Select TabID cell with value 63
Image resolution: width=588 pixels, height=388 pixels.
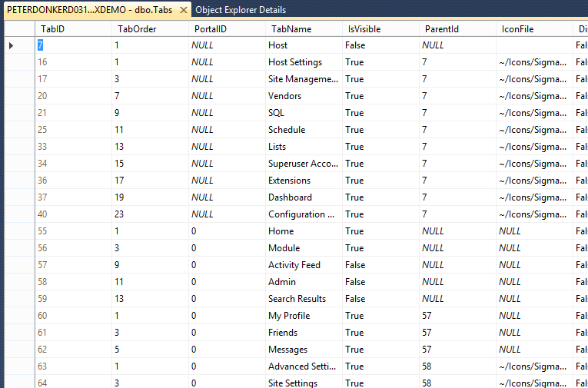pos(74,366)
